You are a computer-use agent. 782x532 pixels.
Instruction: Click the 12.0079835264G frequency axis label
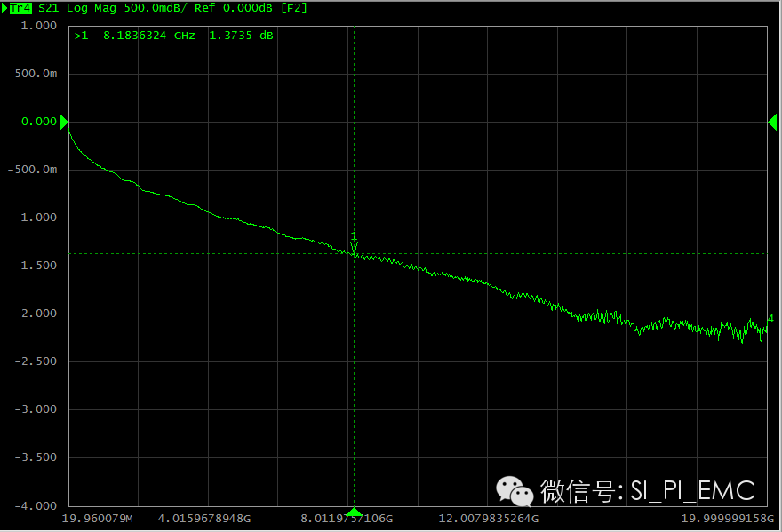(491, 519)
